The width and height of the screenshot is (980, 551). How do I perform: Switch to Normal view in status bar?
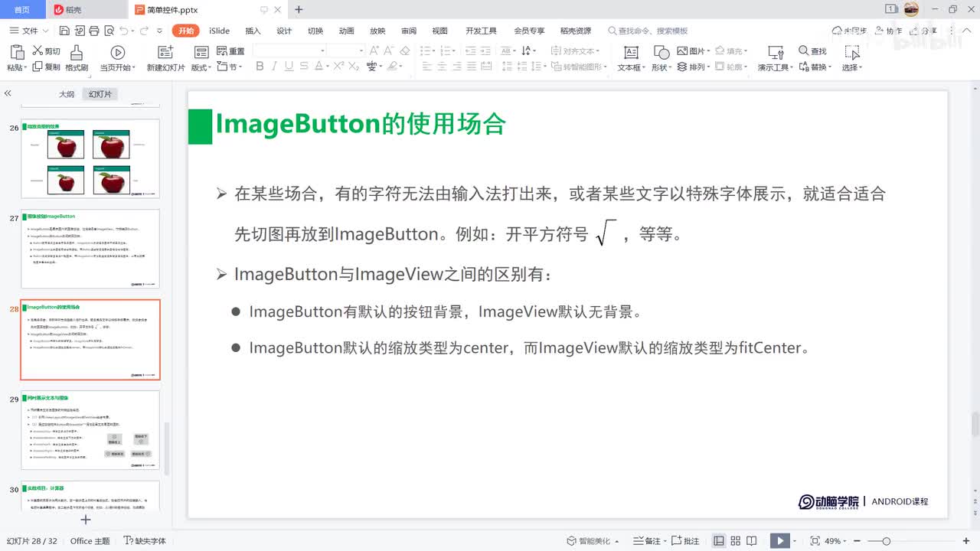[718, 541]
